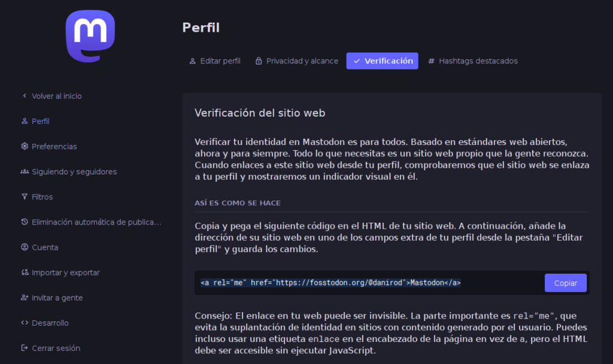Switch to Privacidad y alcance tab
The width and height of the screenshot is (613, 364).
(x=296, y=61)
